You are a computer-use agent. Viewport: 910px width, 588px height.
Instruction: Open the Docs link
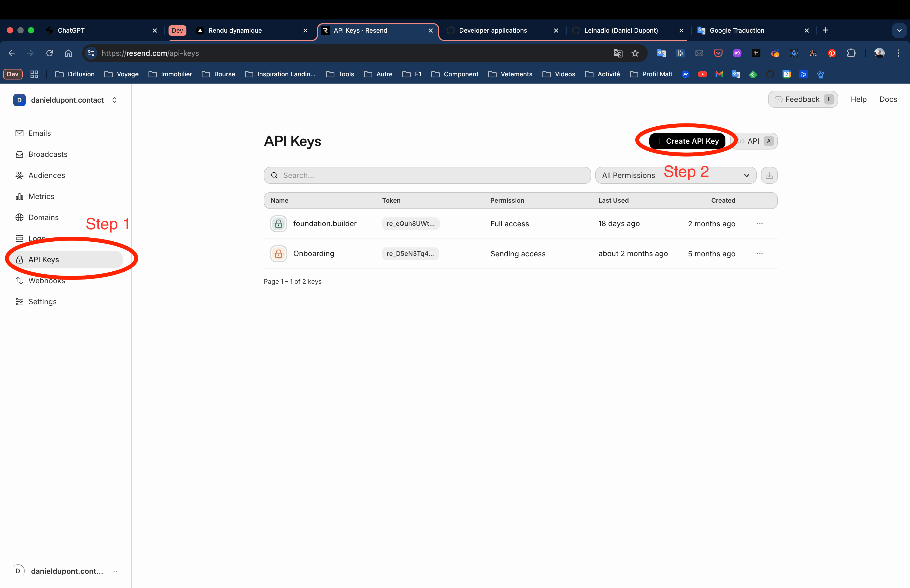tap(888, 99)
